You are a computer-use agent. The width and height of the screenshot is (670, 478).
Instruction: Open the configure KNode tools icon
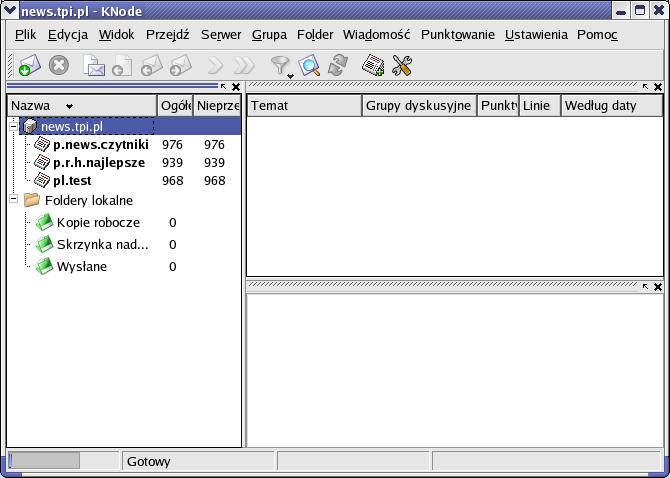[402, 66]
